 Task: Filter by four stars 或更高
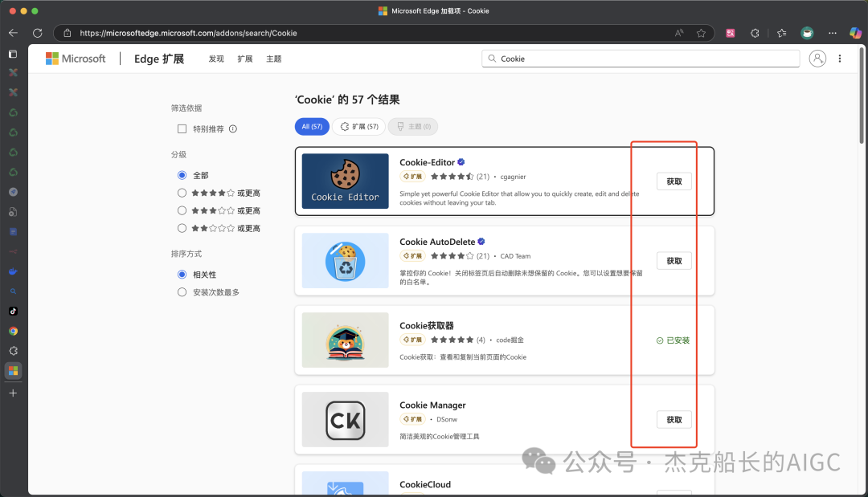click(x=182, y=193)
